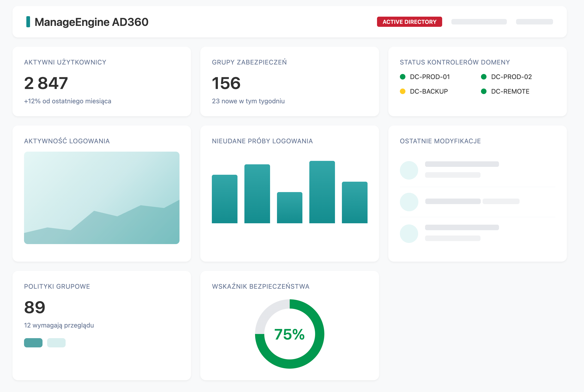Click the third avatar in Ostatnie modyfikacje
The height and width of the screenshot is (392, 584).
(409, 233)
